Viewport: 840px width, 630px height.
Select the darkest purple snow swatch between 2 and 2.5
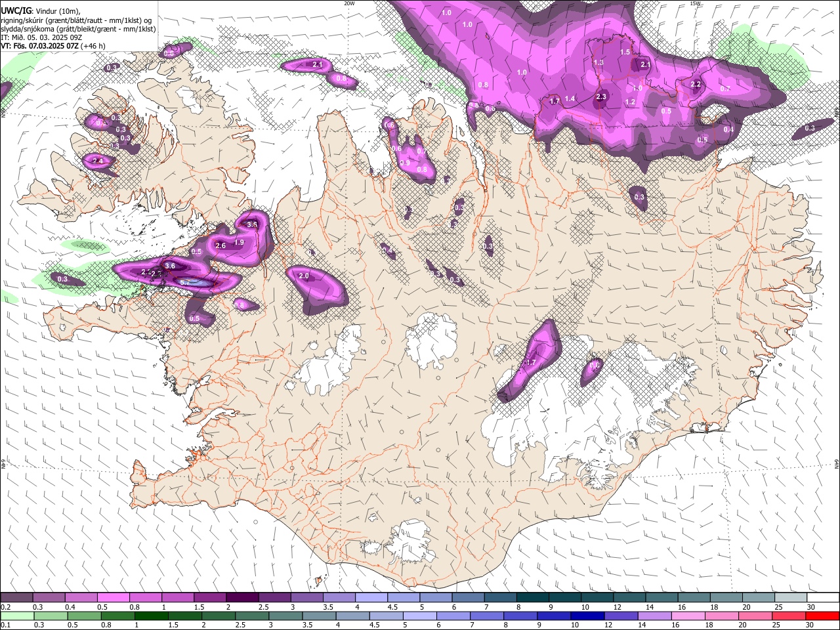(242, 598)
